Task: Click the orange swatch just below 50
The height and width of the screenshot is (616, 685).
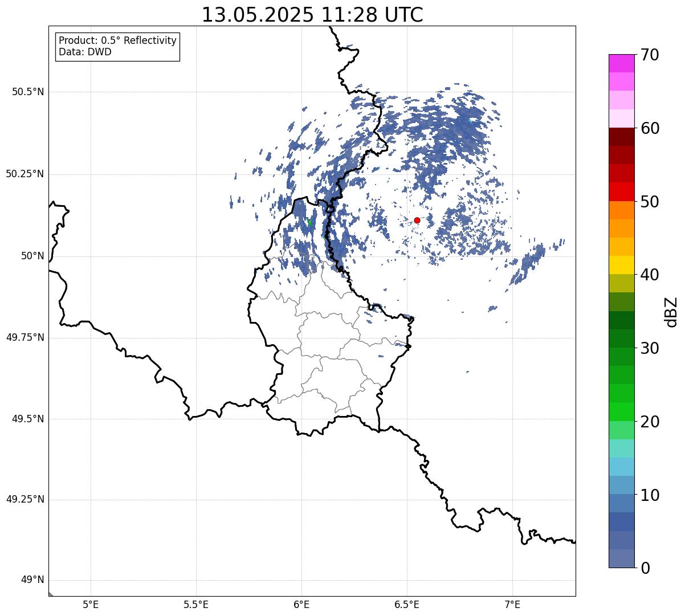Action: (x=621, y=210)
